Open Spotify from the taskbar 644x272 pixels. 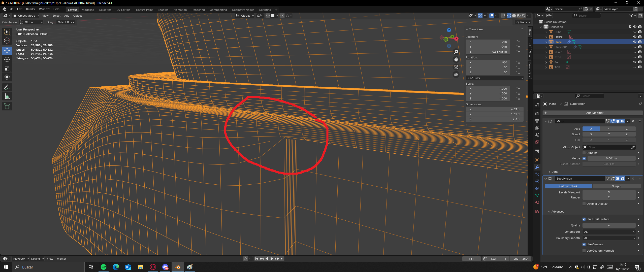(x=104, y=267)
